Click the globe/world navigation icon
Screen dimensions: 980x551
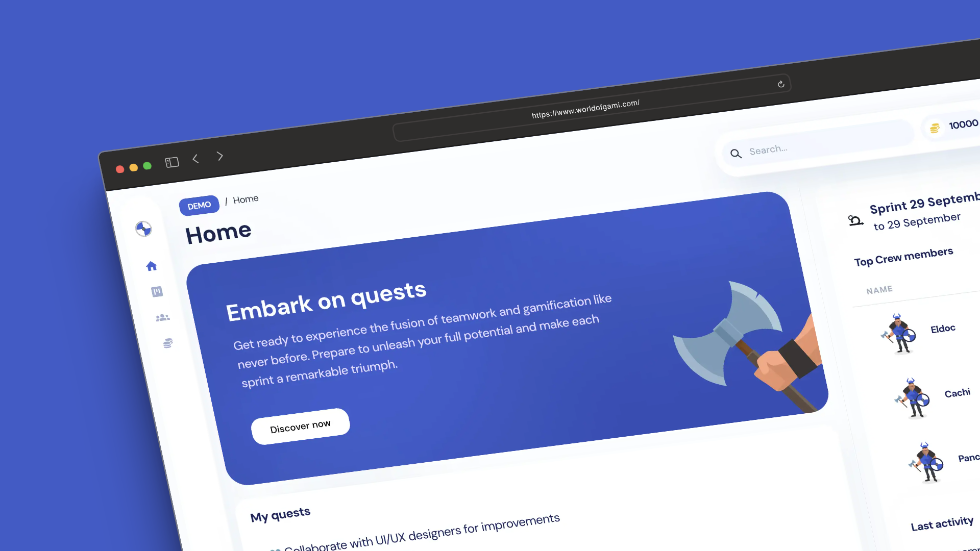coord(143,228)
